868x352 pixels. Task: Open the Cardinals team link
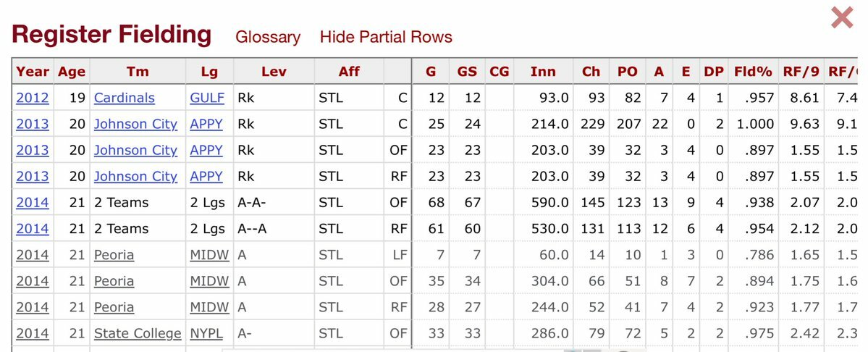tap(124, 98)
